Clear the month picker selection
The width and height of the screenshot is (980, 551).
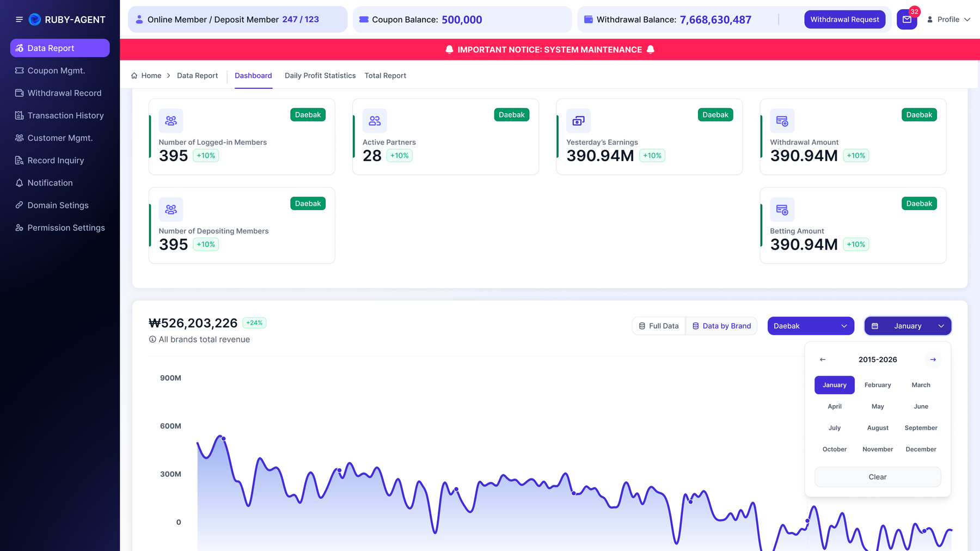[877, 477]
